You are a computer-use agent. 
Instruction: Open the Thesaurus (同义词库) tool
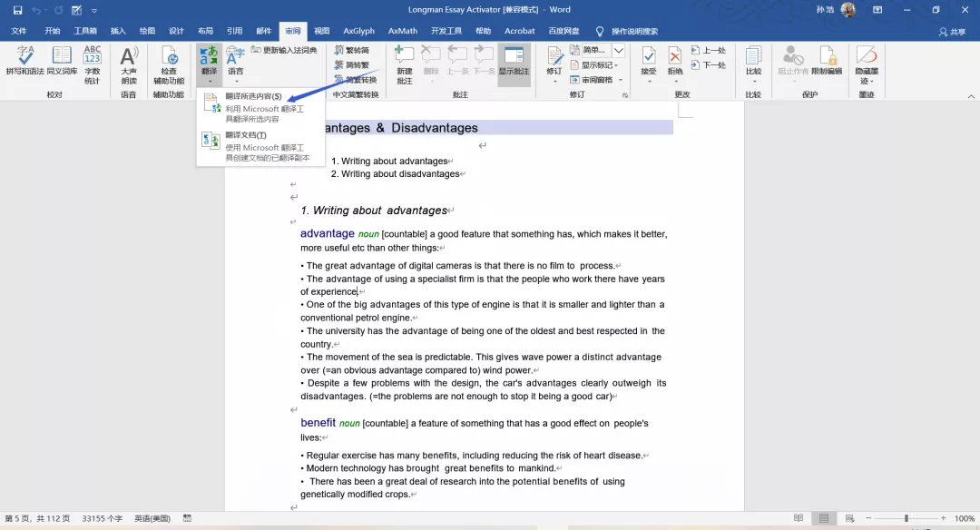pyautogui.click(x=62, y=62)
